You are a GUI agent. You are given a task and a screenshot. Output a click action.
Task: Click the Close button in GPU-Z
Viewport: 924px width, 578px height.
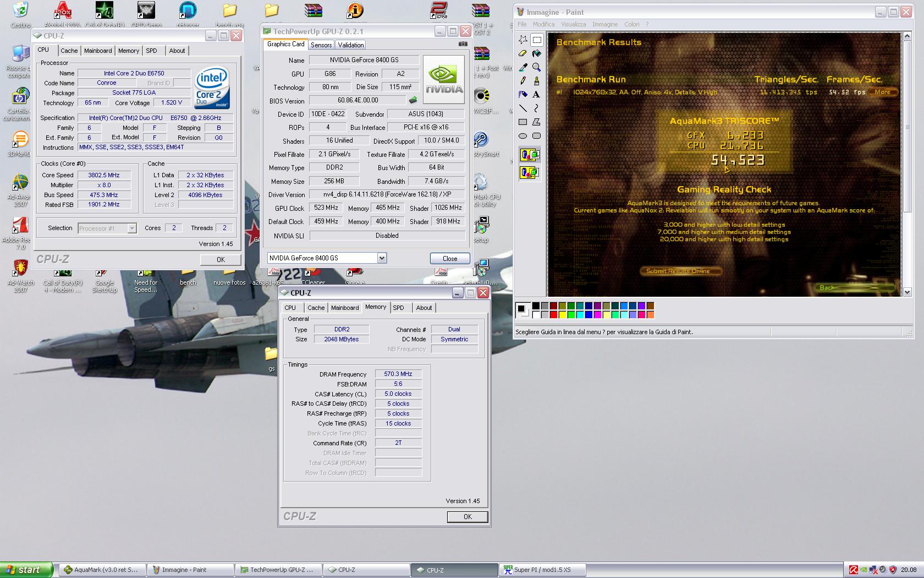tap(450, 258)
